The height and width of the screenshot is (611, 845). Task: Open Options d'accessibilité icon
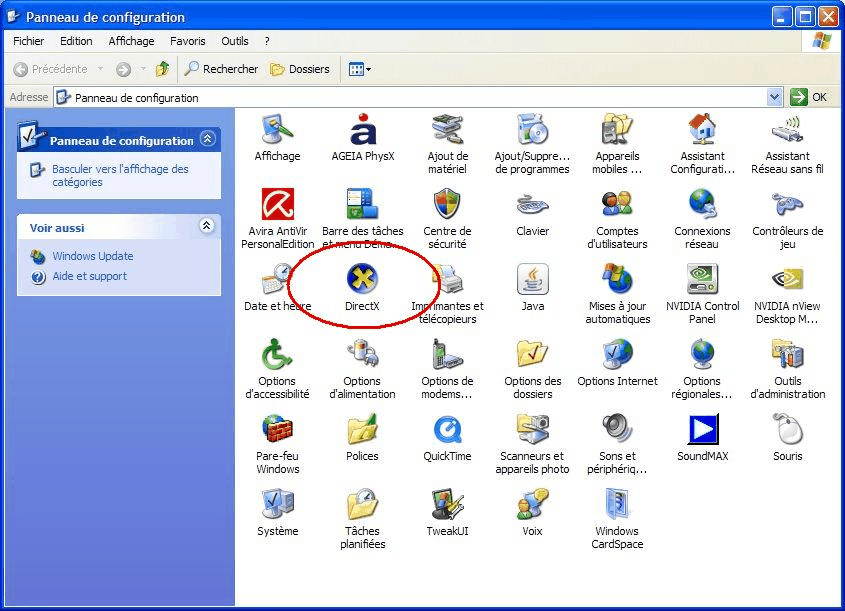pos(278,354)
